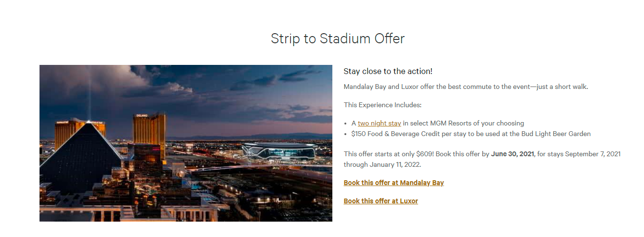Image resolution: width=644 pixels, height=237 pixels.
Task: Open the "two night stay" link
Action: pos(379,124)
